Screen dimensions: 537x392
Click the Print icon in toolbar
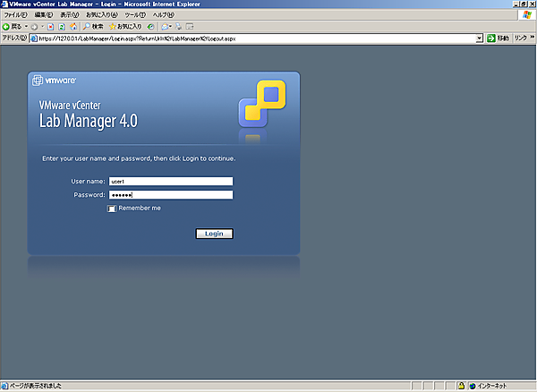[178, 26]
